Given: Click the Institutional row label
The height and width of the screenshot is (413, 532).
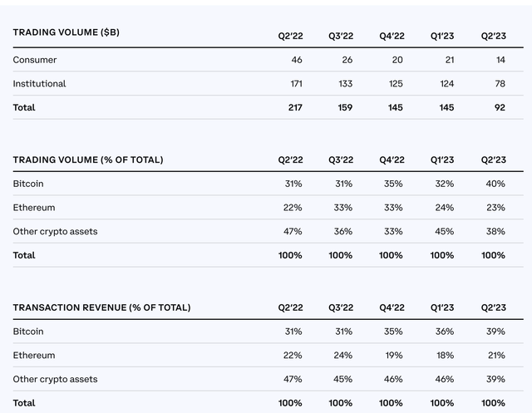Looking at the screenshot, I should [39, 84].
